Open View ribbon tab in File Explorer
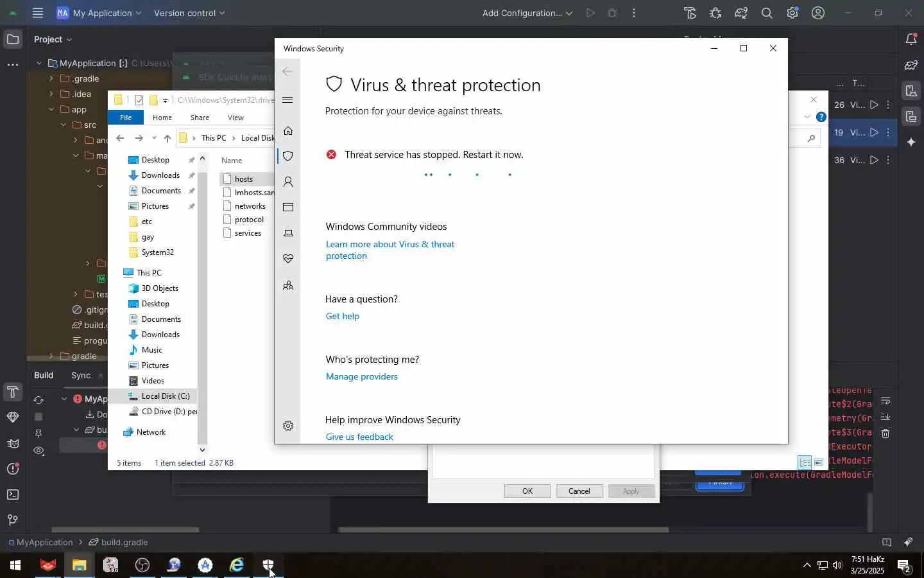The height and width of the screenshot is (578, 924). click(x=235, y=118)
